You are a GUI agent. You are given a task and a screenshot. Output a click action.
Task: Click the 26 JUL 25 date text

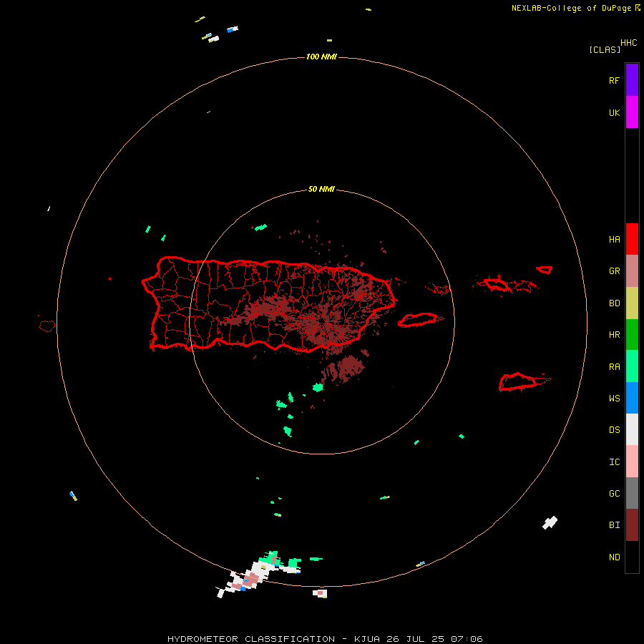(416, 639)
